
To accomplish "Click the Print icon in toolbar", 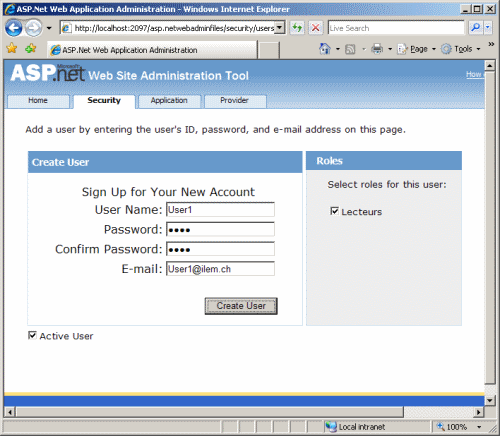I will pos(377,49).
